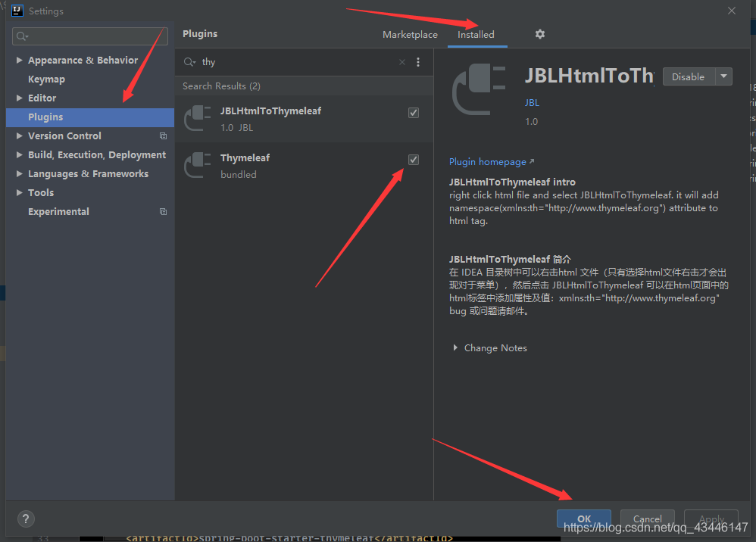Select Plugins in the settings tree
The image size is (756, 542).
(x=90, y=117)
